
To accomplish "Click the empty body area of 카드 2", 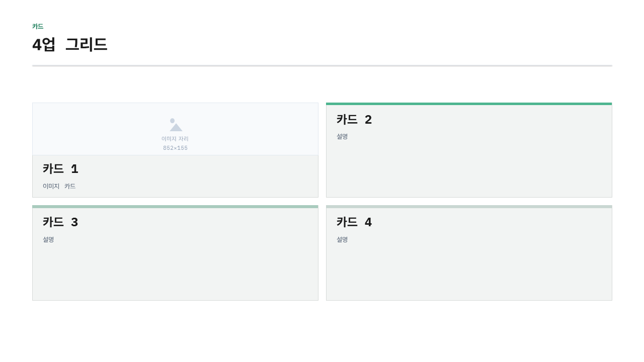I will point(469,168).
